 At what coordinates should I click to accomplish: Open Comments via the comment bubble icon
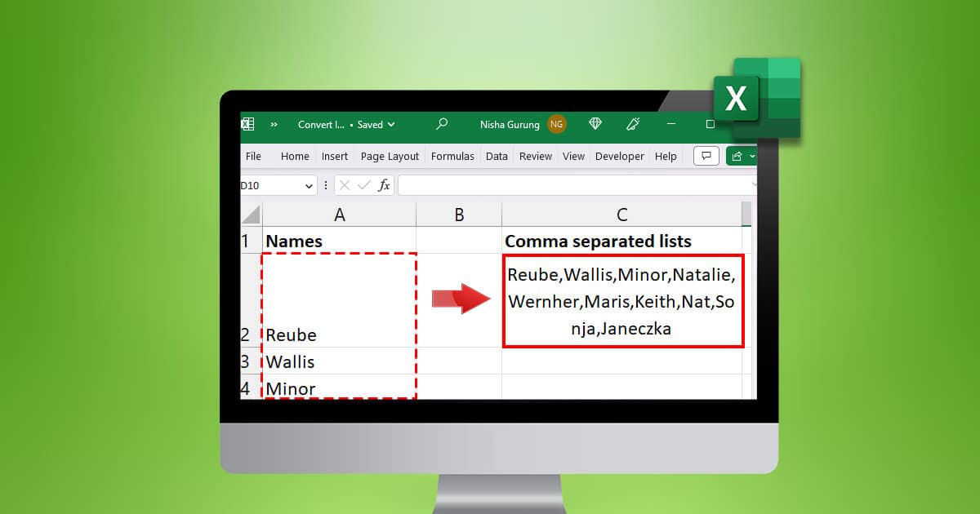[x=705, y=155]
